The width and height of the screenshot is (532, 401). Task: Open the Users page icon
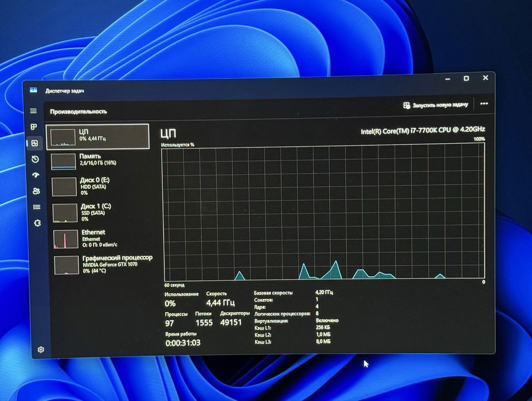pos(36,191)
